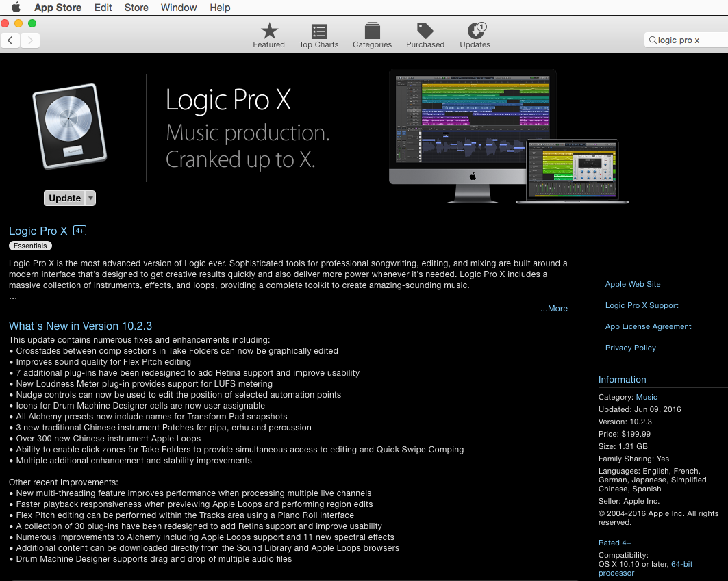Click the forward navigation arrow
The height and width of the screenshot is (581, 728).
click(30, 40)
